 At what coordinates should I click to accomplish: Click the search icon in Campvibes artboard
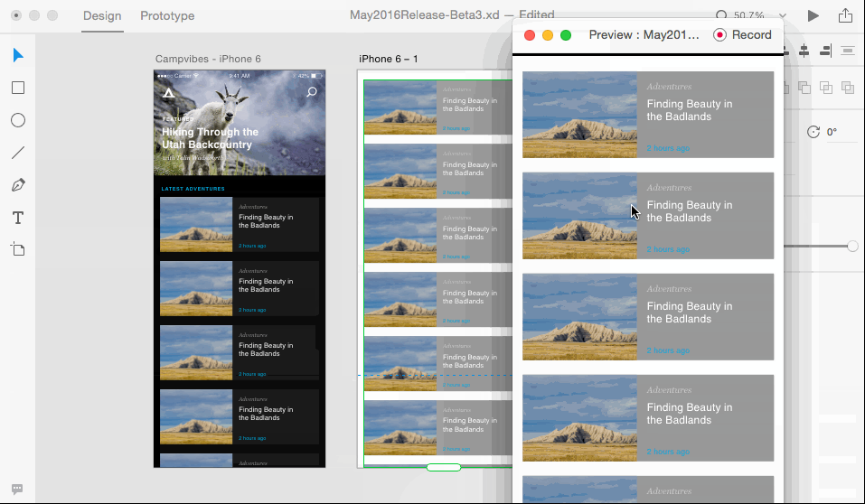[312, 92]
